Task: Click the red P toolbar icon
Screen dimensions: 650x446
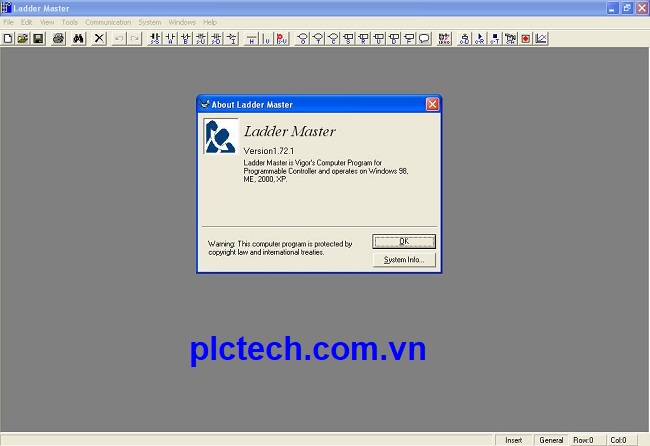Action: pyautogui.click(x=282, y=39)
